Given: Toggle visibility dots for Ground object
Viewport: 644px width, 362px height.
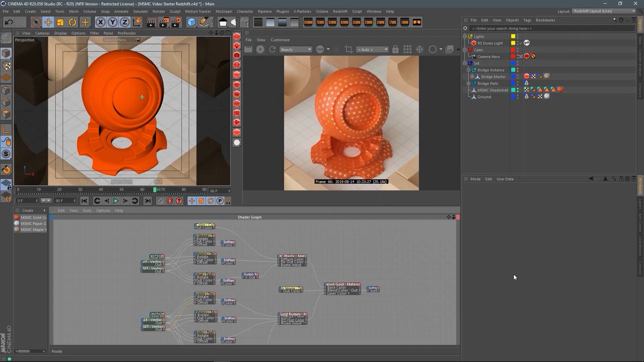Looking at the screenshot, I should click(518, 97).
